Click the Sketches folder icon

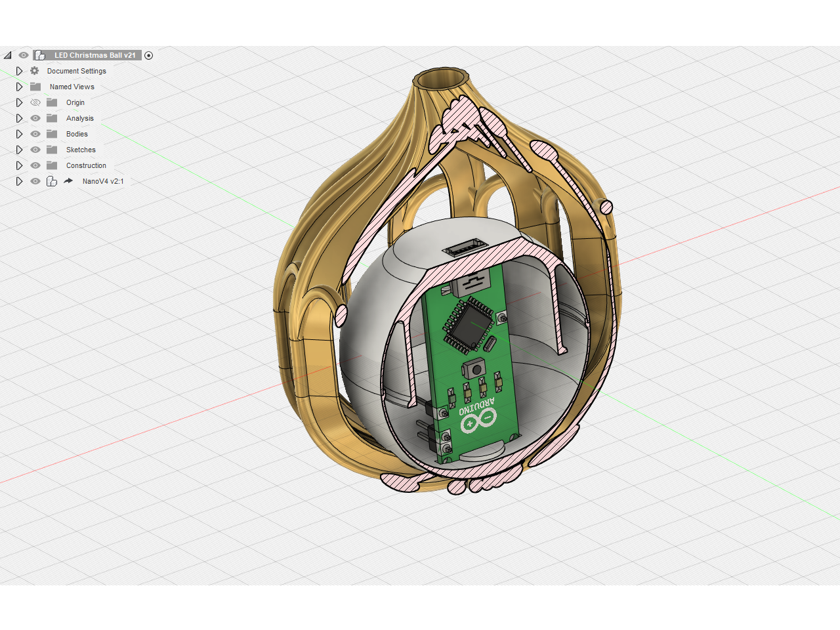pyautogui.click(x=52, y=150)
